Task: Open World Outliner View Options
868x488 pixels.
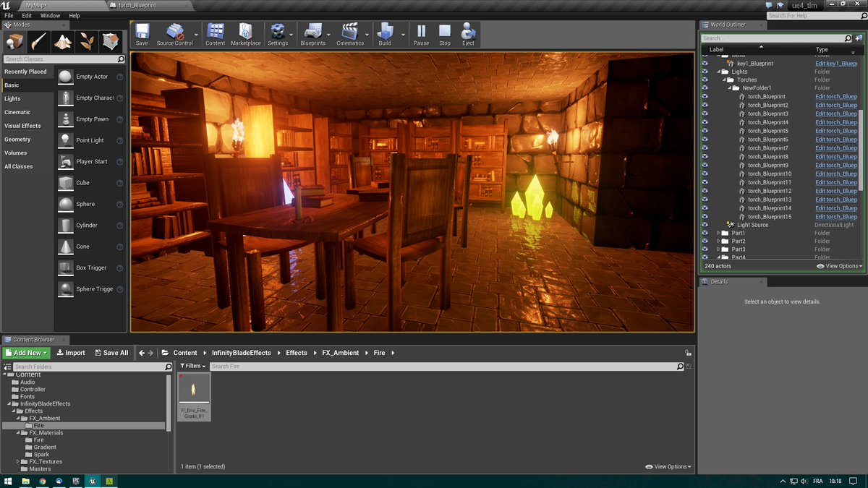Action: tap(838, 266)
